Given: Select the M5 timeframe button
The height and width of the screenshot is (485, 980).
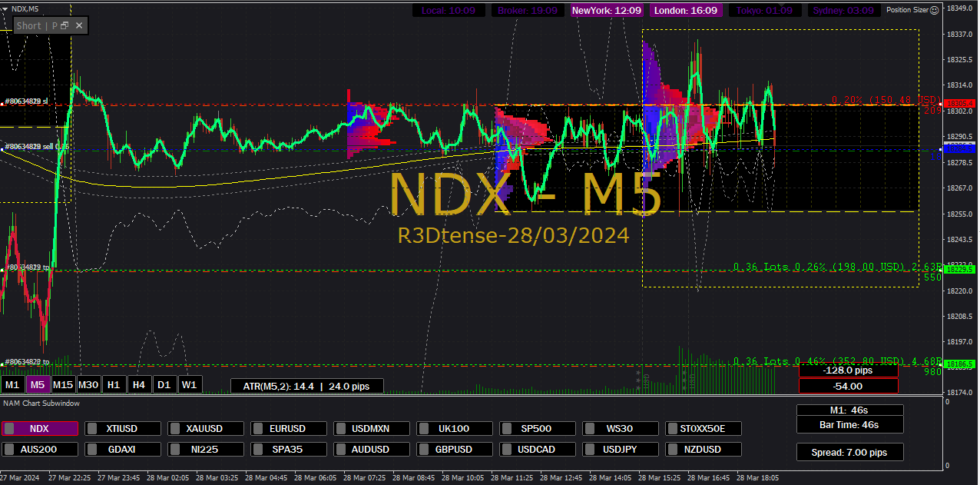Looking at the screenshot, I should click(x=37, y=384).
